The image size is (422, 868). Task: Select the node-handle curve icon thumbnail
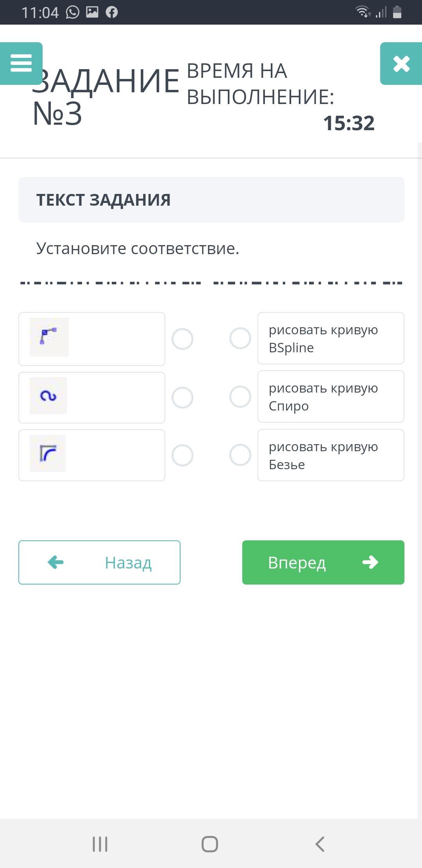49,337
